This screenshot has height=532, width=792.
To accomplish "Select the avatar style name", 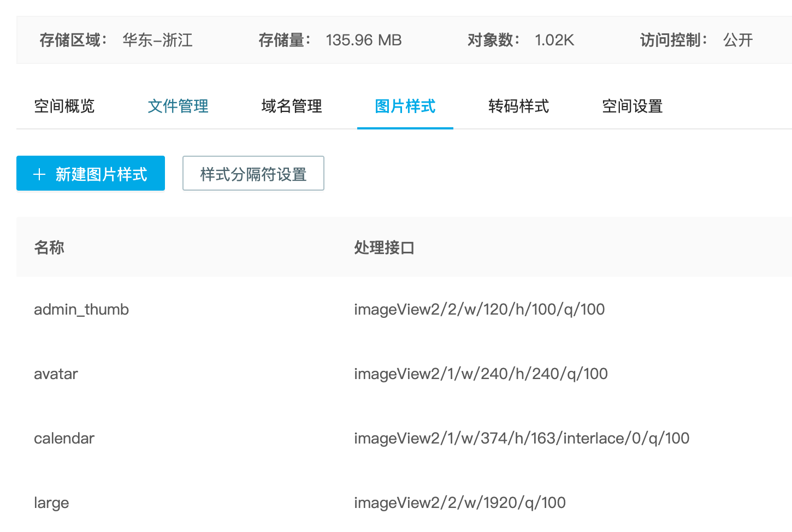I will 56,374.
